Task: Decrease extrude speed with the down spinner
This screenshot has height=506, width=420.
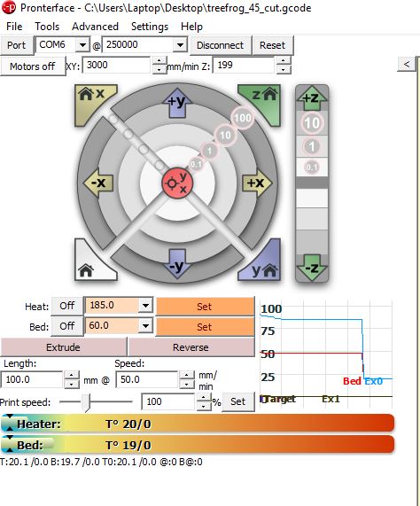Action: [x=187, y=384]
